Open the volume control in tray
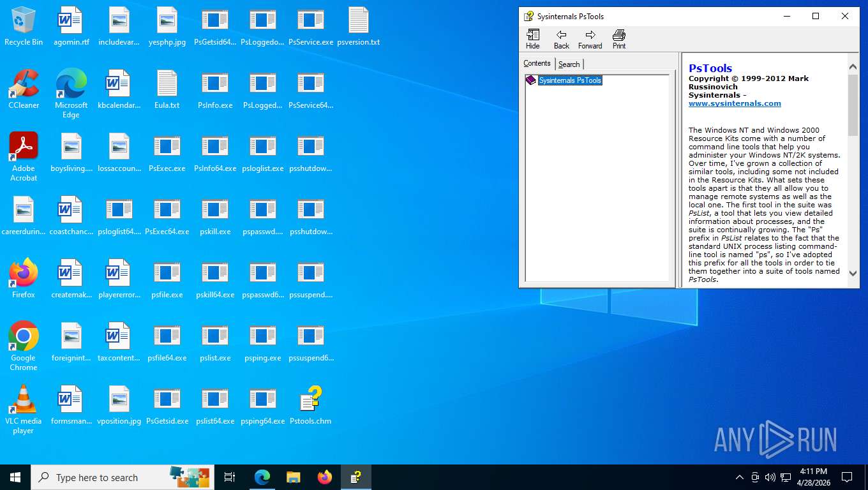The width and height of the screenshot is (868, 490). click(x=770, y=477)
